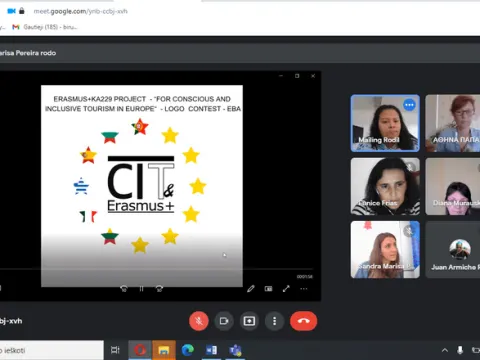The height and width of the screenshot is (360, 480).
Task: Skip back ten seconds in the video
Action: tap(124, 289)
